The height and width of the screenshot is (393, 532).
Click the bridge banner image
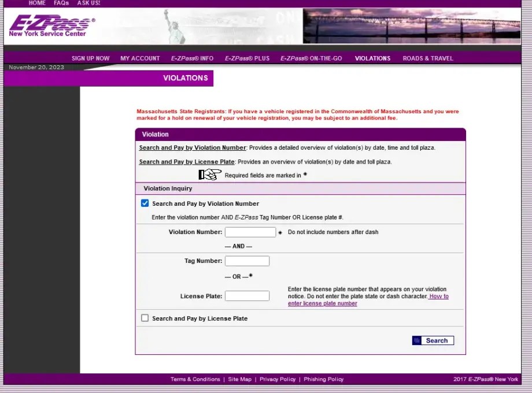click(412, 26)
